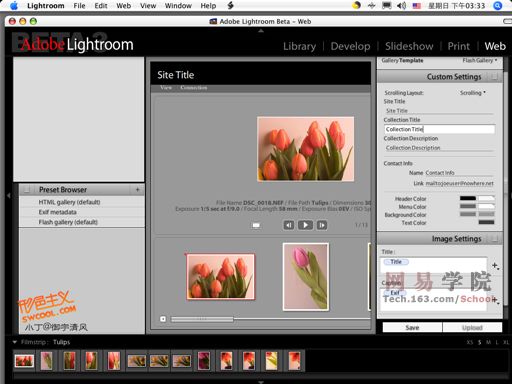This screenshot has width=512, height=384.
Task: Click the next image button in gallery preview
Action: [322, 225]
